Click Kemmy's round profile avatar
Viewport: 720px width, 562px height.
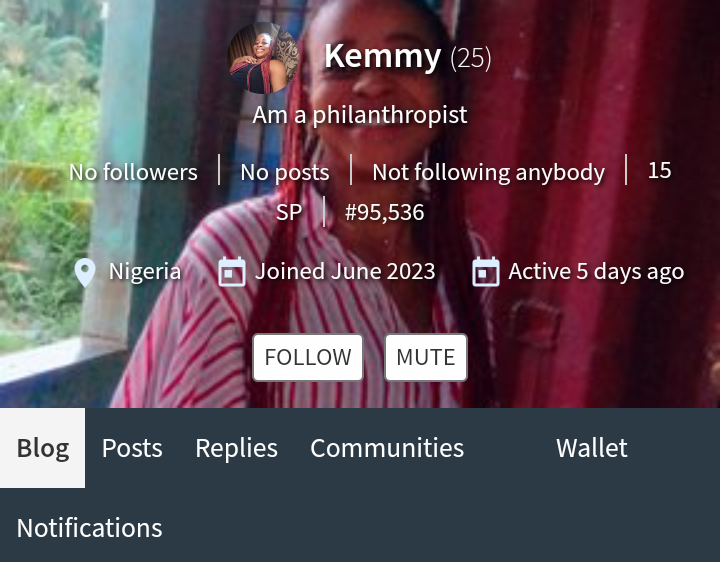click(263, 58)
